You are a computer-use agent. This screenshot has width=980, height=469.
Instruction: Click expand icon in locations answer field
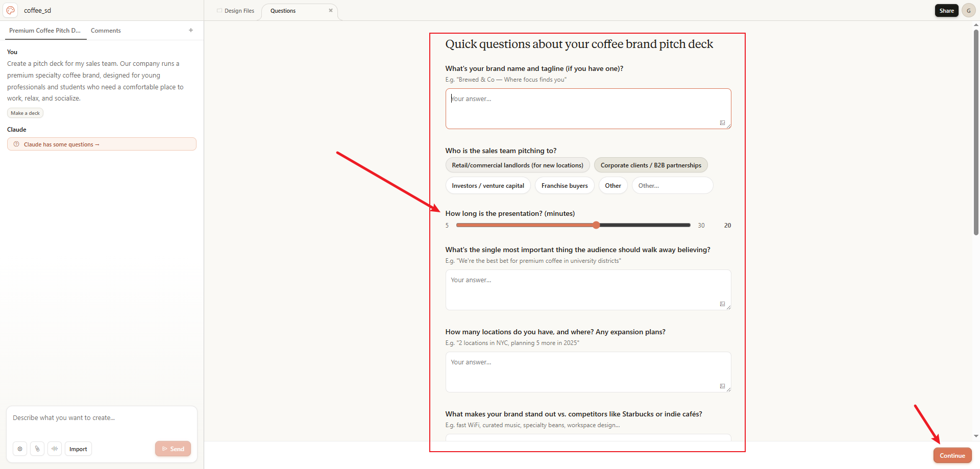[722, 386]
